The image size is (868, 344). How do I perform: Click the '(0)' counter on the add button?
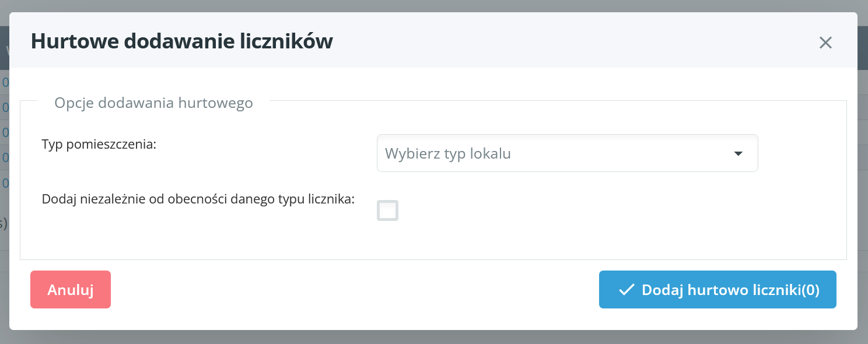point(810,290)
